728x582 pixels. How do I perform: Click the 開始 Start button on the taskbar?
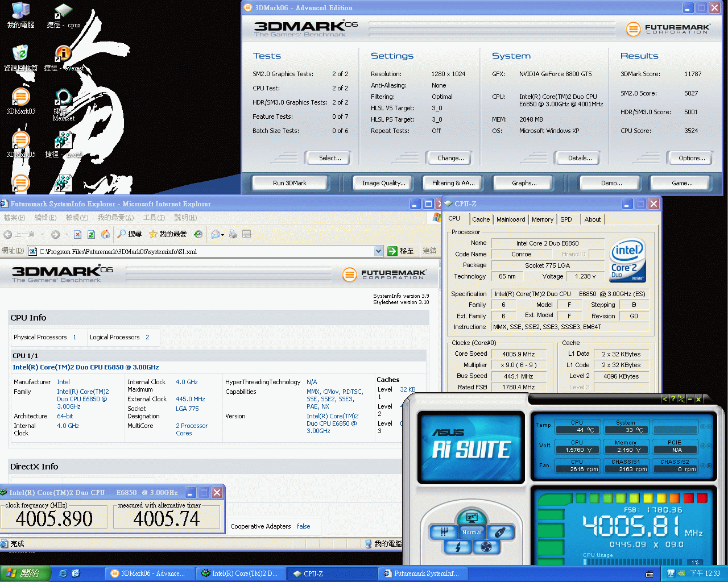(26, 573)
